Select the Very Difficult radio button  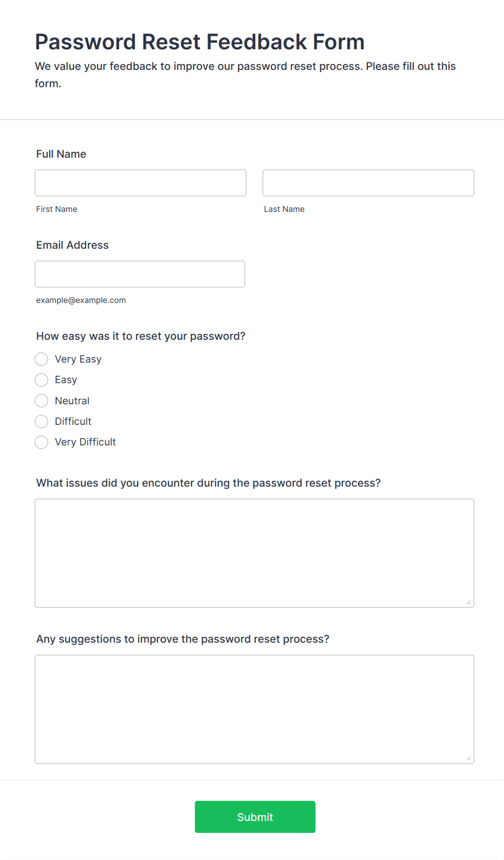[41, 442]
